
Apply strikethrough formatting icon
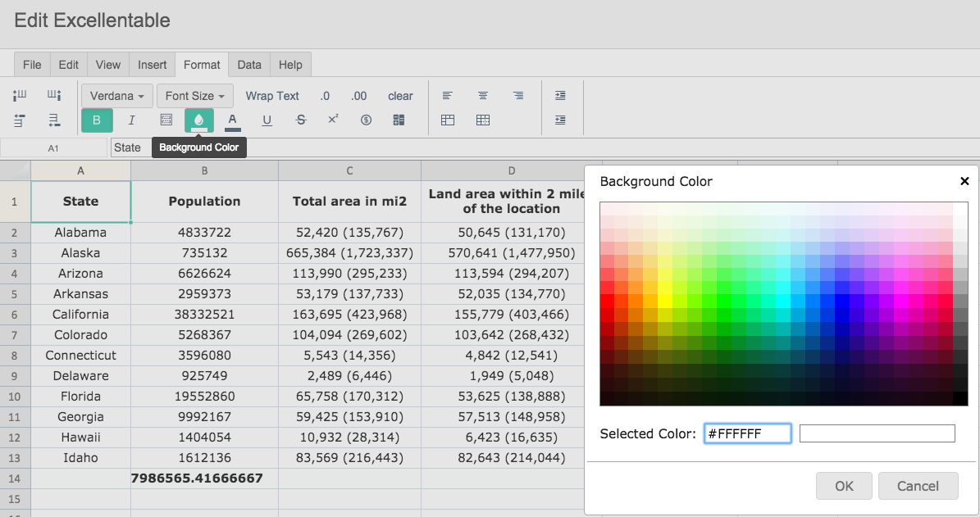pos(301,120)
